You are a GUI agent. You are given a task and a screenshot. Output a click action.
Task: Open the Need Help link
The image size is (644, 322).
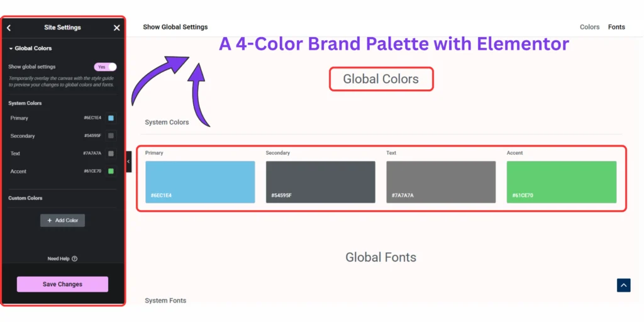62,258
